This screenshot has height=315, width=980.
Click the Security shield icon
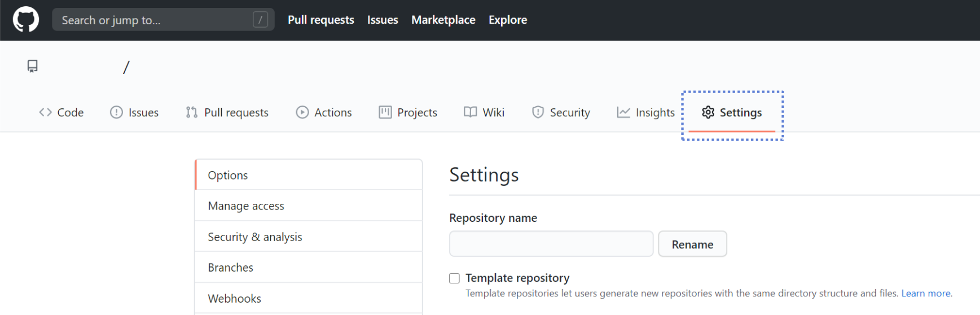pyautogui.click(x=538, y=112)
